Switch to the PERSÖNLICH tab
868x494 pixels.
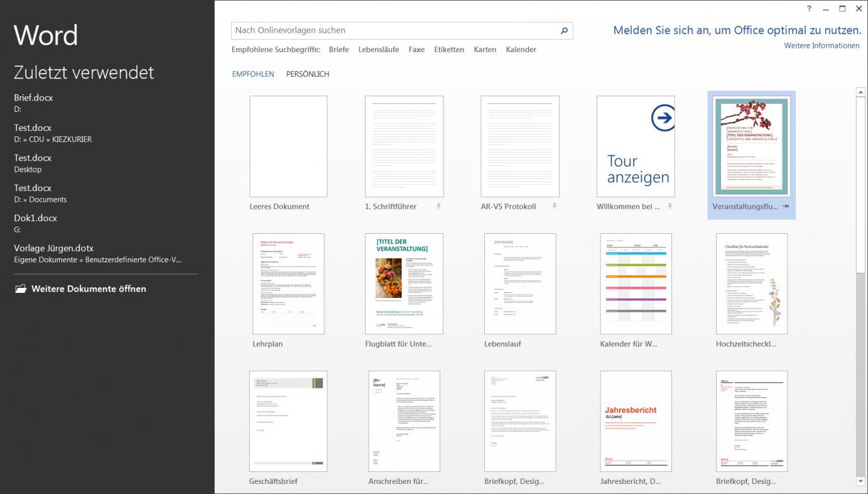[308, 74]
